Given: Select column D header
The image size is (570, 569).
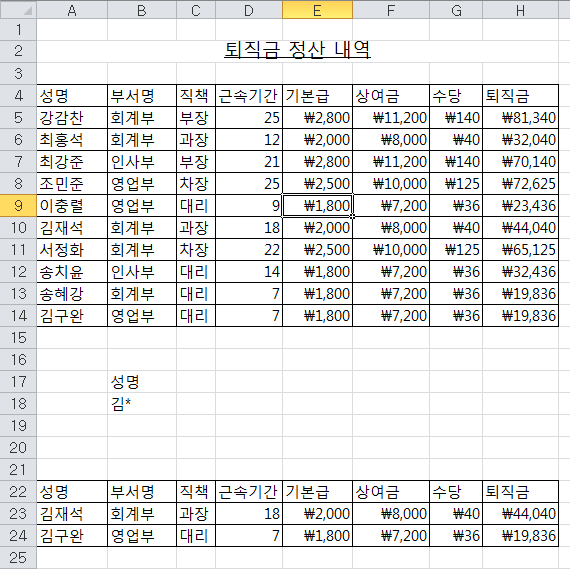Looking at the screenshot, I should (x=249, y=10).
